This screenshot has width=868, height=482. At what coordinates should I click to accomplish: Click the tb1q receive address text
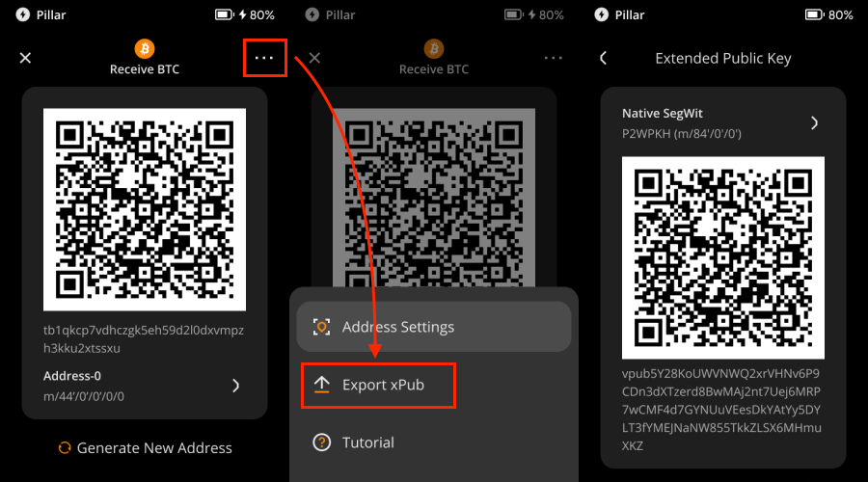144,338
